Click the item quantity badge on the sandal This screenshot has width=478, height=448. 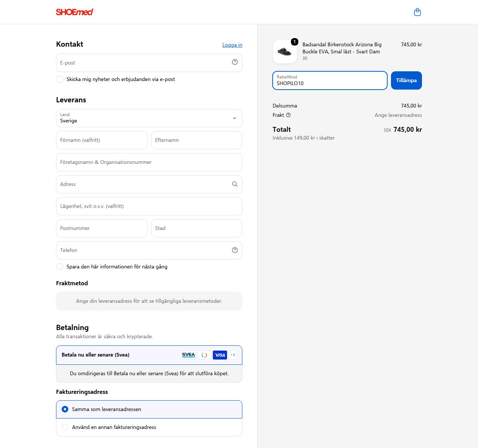[295, 42]
